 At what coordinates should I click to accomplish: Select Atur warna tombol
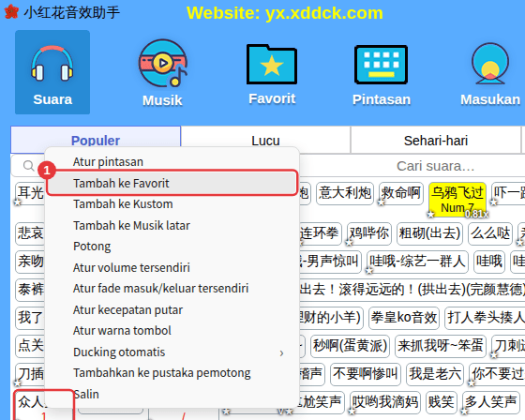(x=172, y=331)
